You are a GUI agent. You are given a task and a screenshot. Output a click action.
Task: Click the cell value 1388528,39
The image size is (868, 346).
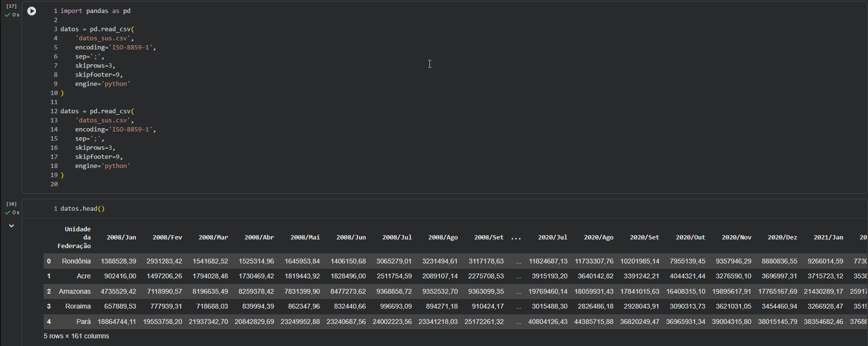(x=119, y=262)
